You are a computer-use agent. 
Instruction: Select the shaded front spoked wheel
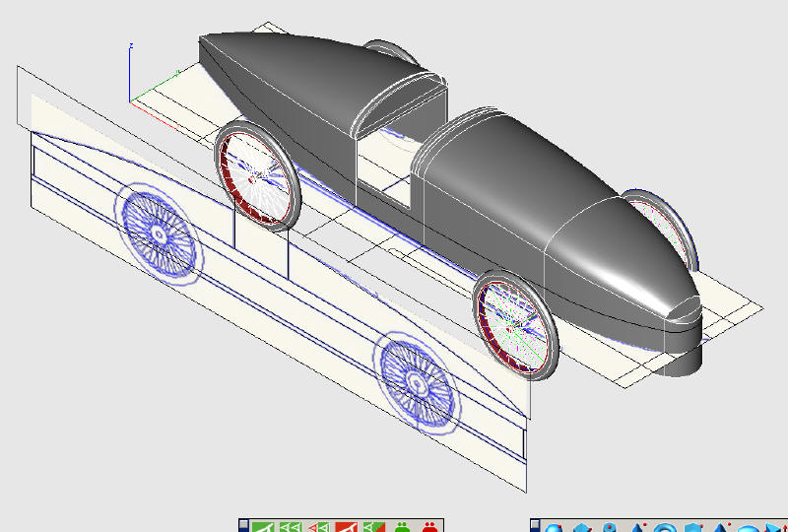coord(515,325)
